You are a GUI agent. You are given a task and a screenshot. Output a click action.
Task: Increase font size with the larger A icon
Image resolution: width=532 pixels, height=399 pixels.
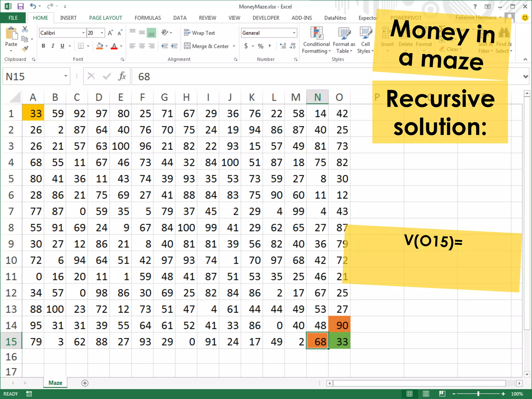pyautogui.click(x=110, y=33)
